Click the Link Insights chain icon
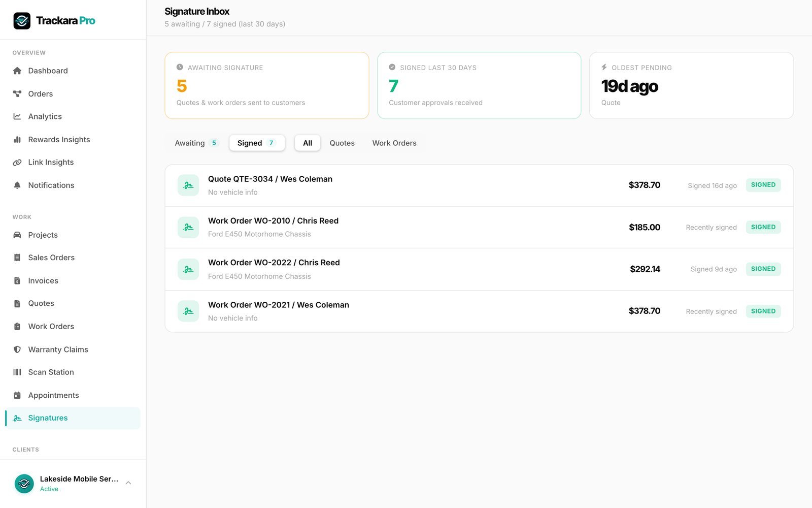Viewport: 812px width, 508px height. point(17,163)
